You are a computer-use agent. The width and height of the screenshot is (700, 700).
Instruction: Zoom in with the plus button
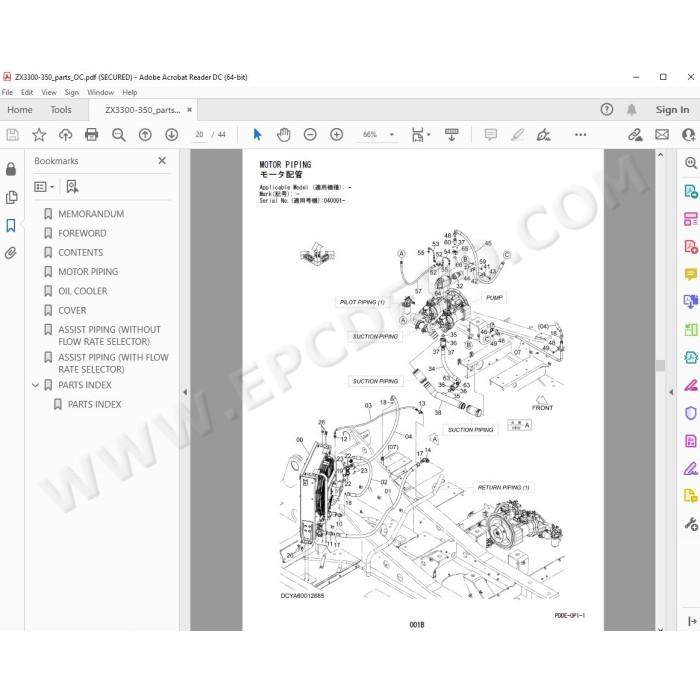(x=336, y=134)
